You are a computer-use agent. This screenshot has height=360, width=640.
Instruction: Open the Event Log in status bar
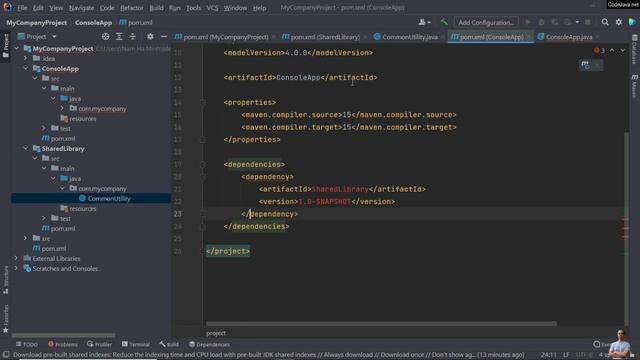(x=601, y=344)
